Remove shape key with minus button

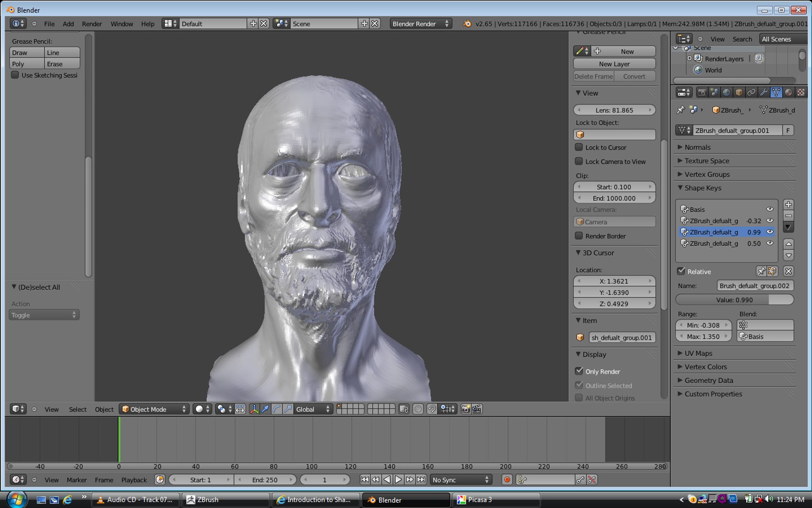tap(789, 216)
